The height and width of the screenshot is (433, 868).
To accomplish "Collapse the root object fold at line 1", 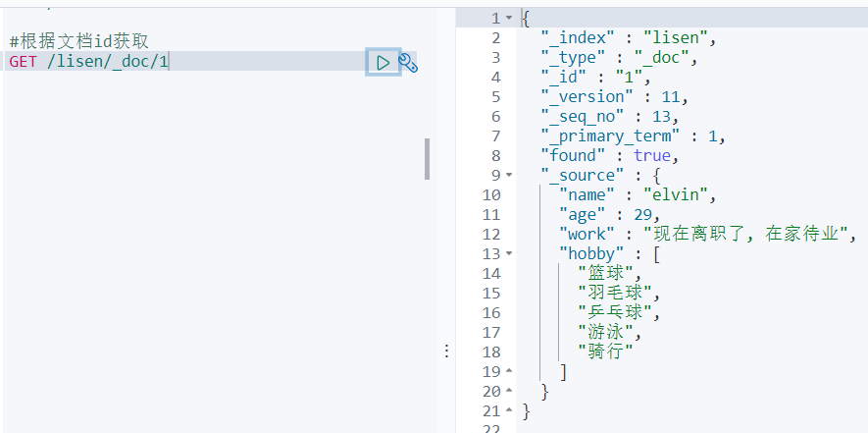I will (x=509, y=19).
